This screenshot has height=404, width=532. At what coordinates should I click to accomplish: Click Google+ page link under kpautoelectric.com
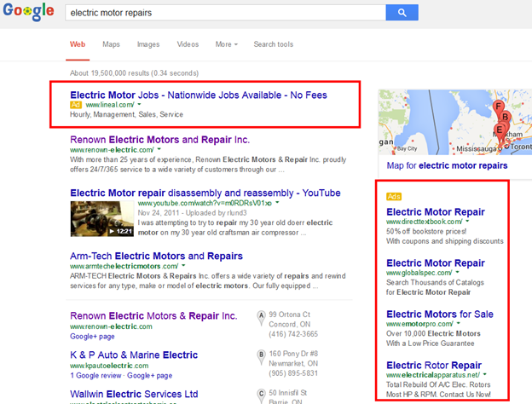(x=150, y=376)
